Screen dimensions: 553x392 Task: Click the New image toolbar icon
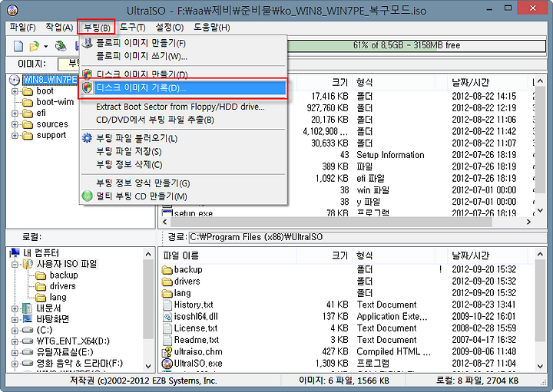click(18, 46)
